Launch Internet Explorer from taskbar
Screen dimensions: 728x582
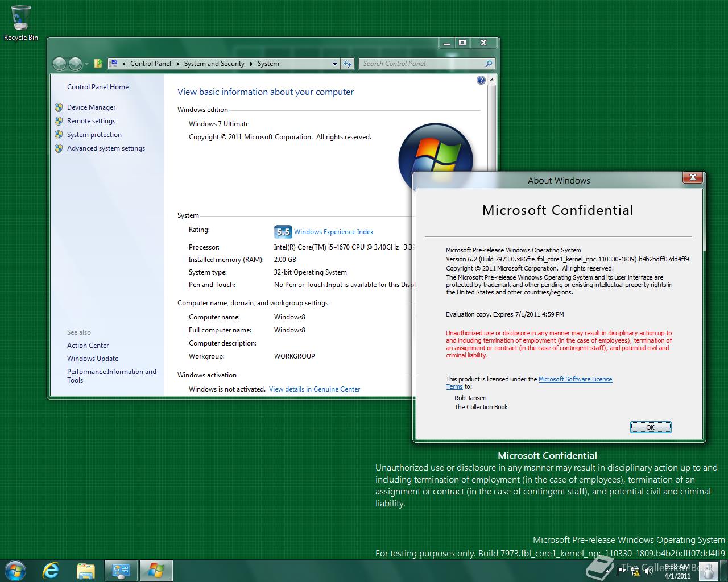[x=51, y=571]
